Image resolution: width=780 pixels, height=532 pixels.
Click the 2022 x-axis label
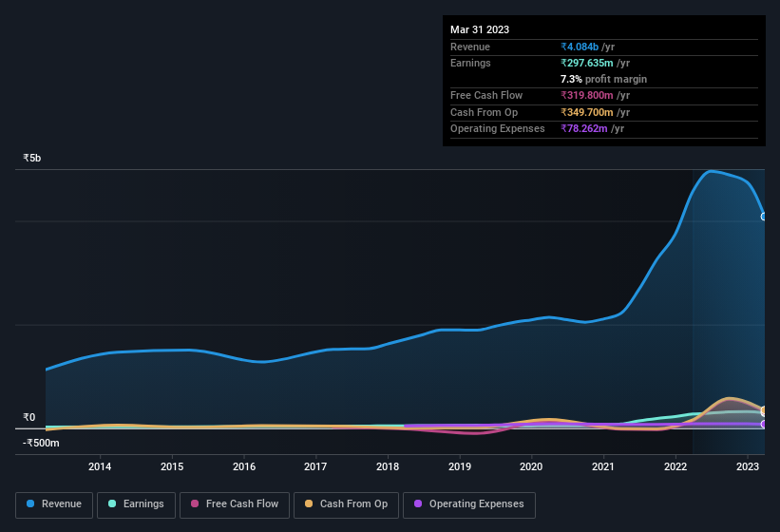[x=675, y=466]
